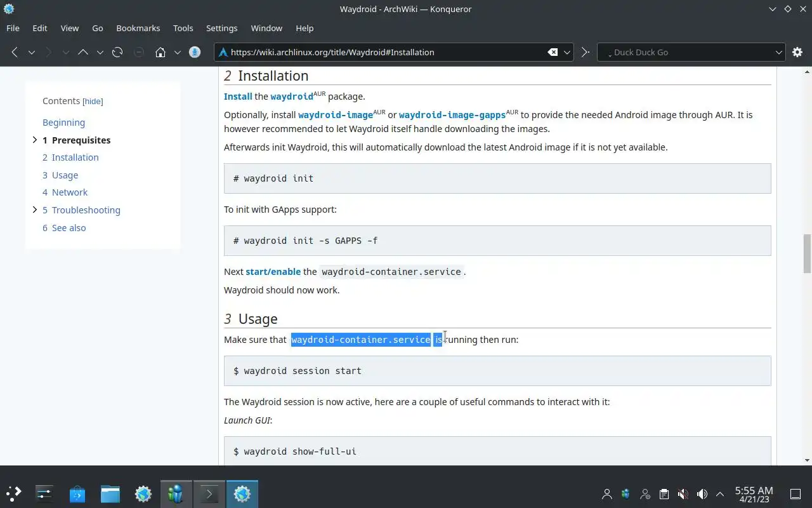The height and width of the screenshot is (508, 812).
Task: Jump to Beginning in the contents list
Action: click(63, 123)
